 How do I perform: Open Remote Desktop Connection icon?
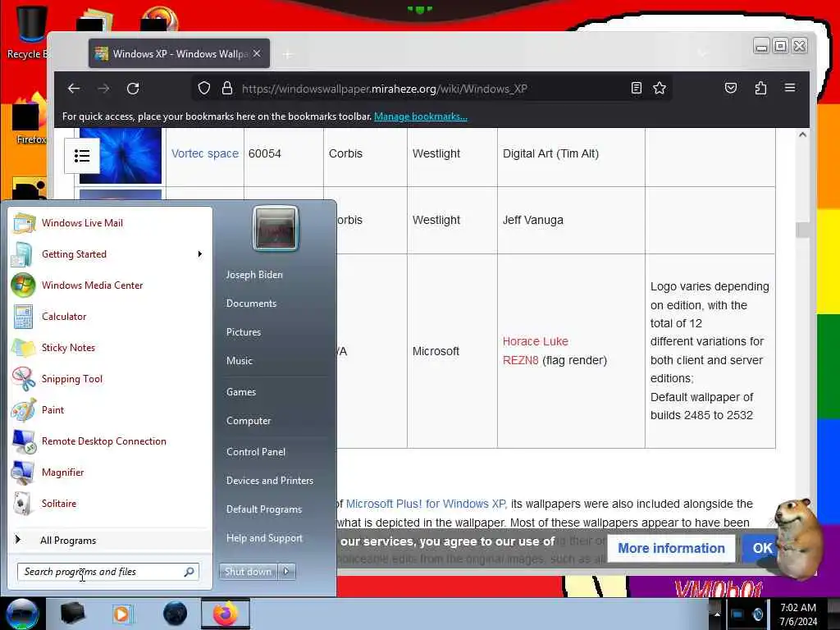[x=23, y=441]
